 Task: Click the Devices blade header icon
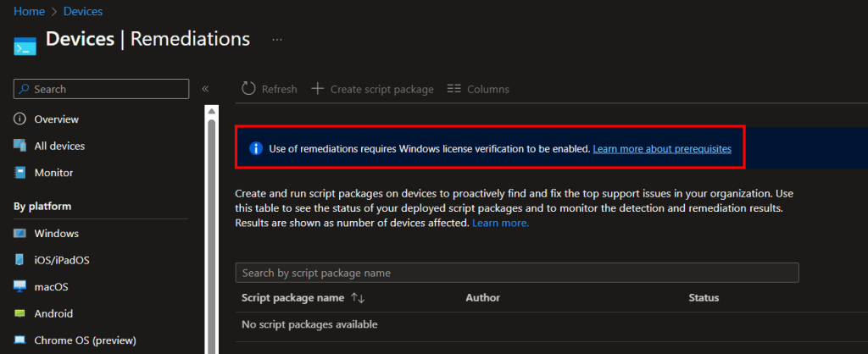[25, 45]
